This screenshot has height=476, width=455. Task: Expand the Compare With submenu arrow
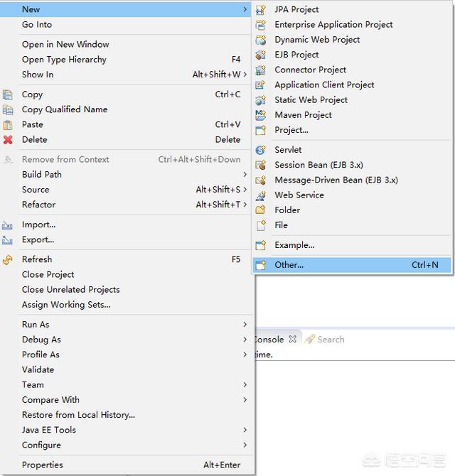245,400
